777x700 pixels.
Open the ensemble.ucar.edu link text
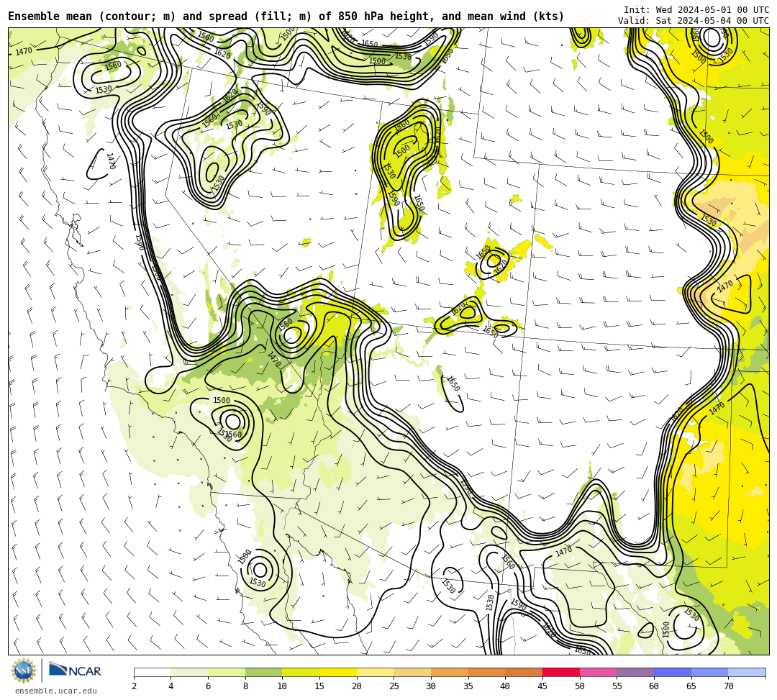(x=56, y=691)
